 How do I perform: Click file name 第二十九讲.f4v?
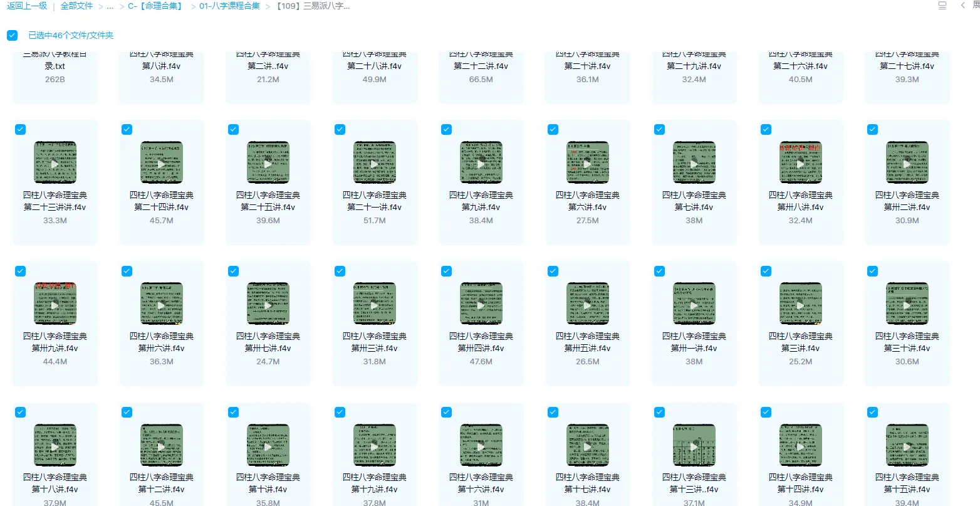694,66
